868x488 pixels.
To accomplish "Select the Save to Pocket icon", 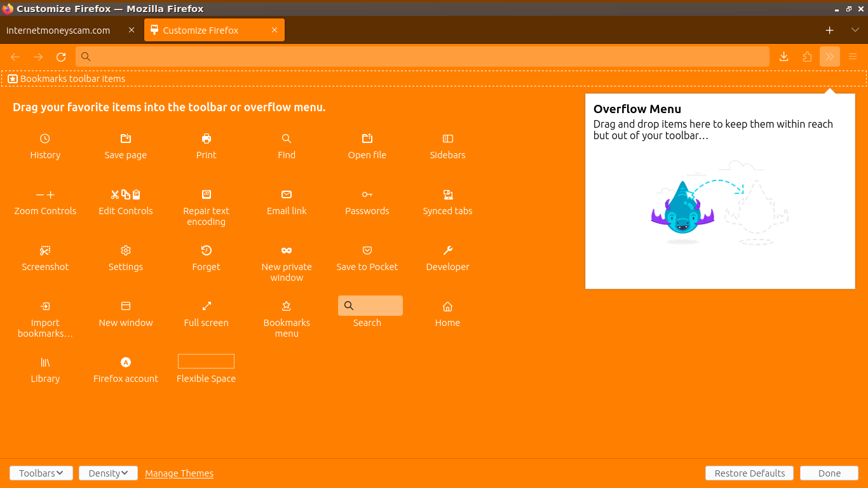I will [x=367, y=250].
